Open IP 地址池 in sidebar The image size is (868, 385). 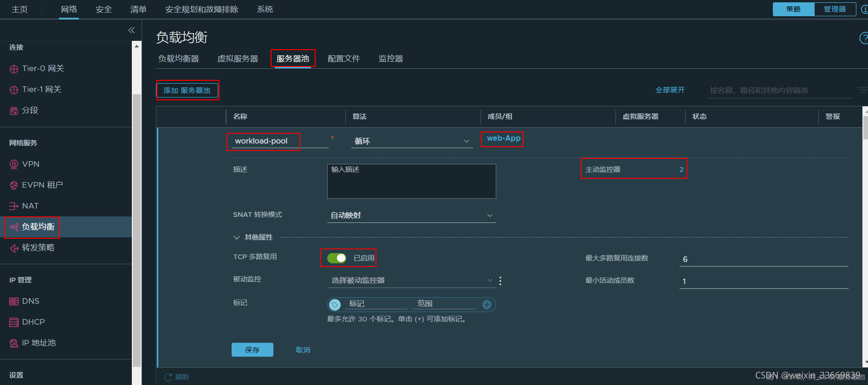click(39, 343)
